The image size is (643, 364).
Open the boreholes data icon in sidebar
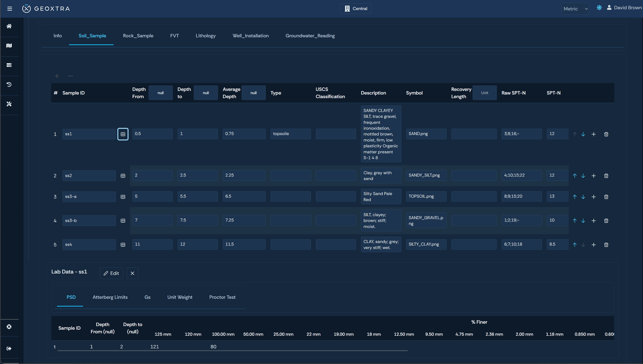click(9, 65)
